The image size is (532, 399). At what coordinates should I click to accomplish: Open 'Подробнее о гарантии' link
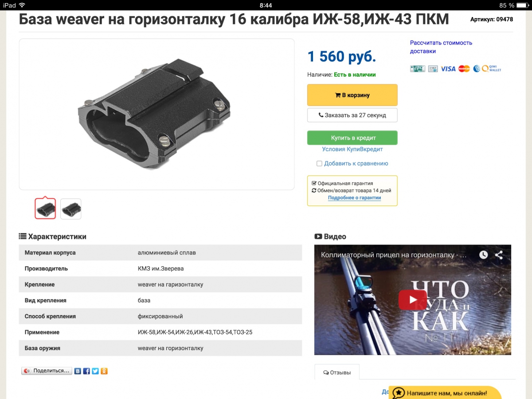354,198
